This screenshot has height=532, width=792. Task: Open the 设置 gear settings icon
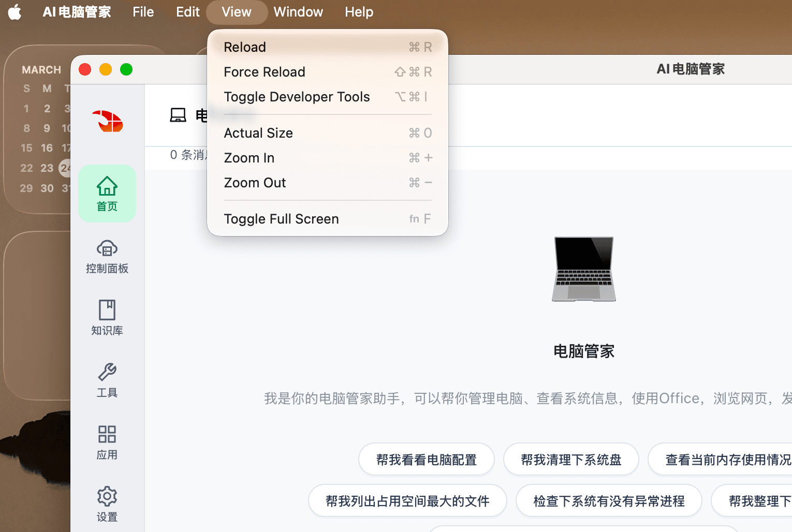pyautogui.click(x=107, y=504)
